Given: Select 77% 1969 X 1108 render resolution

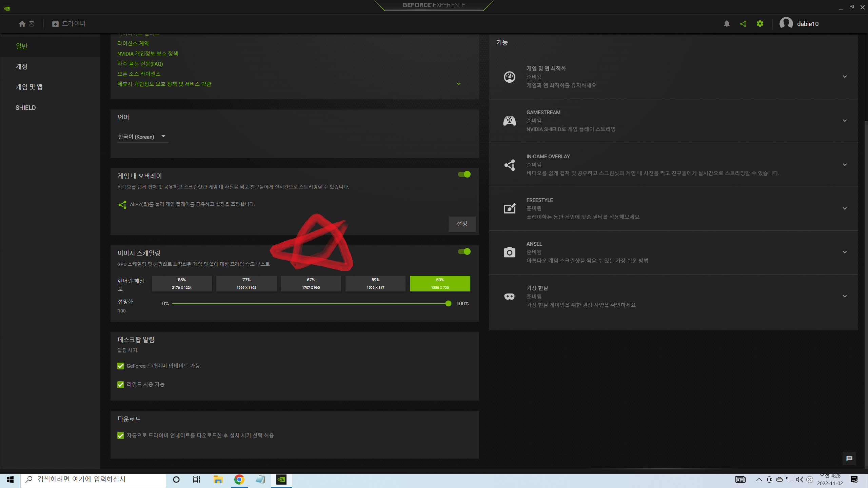Looking at the screenshot, I should pos(246,284).
